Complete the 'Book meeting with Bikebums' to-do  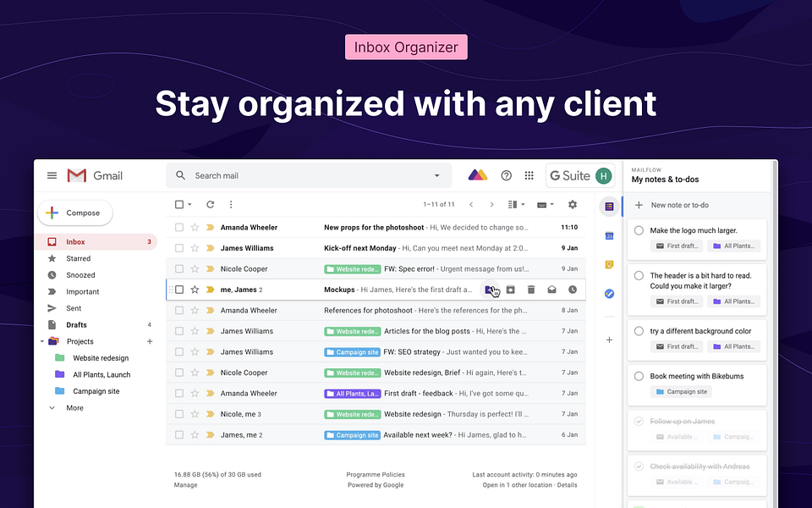[639, 376]
